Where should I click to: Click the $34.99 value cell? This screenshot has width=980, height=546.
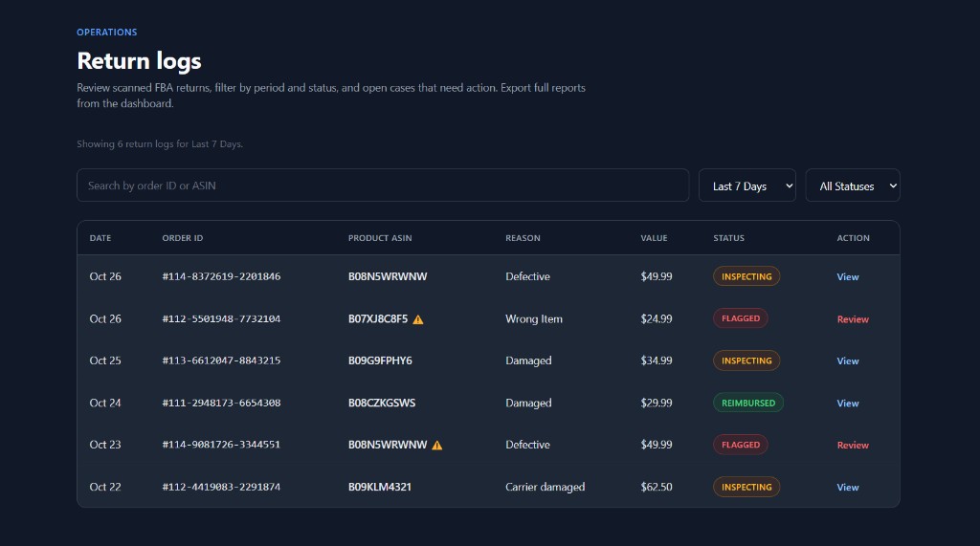[657, 360]
